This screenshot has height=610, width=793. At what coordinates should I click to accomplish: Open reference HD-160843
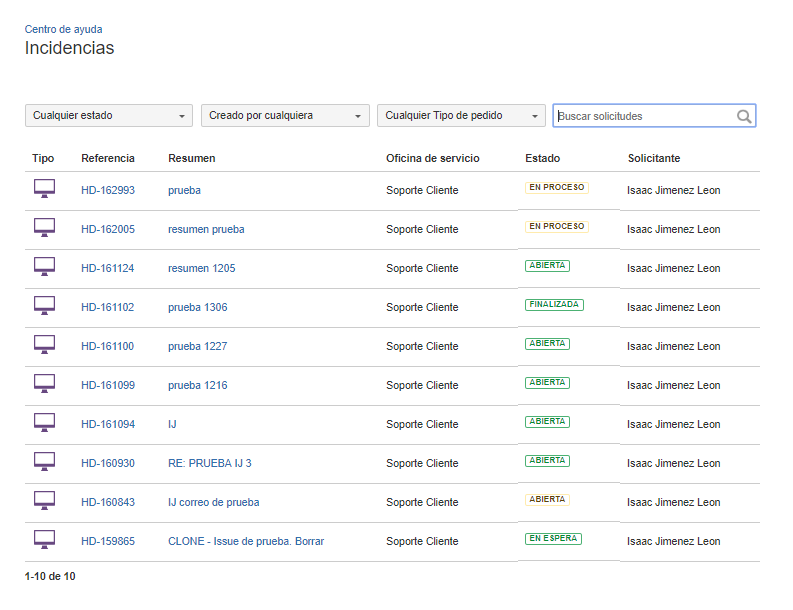pos(108,502)
